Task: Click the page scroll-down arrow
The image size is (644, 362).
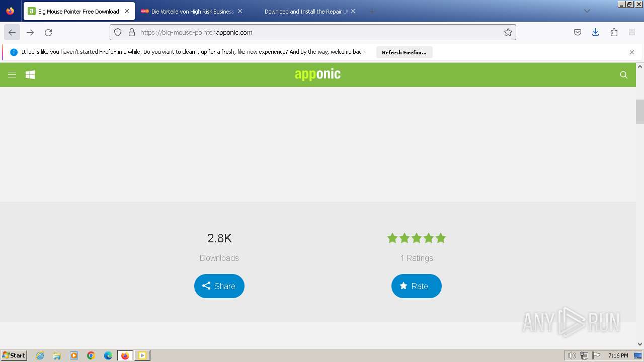Action: pos(640,344)
